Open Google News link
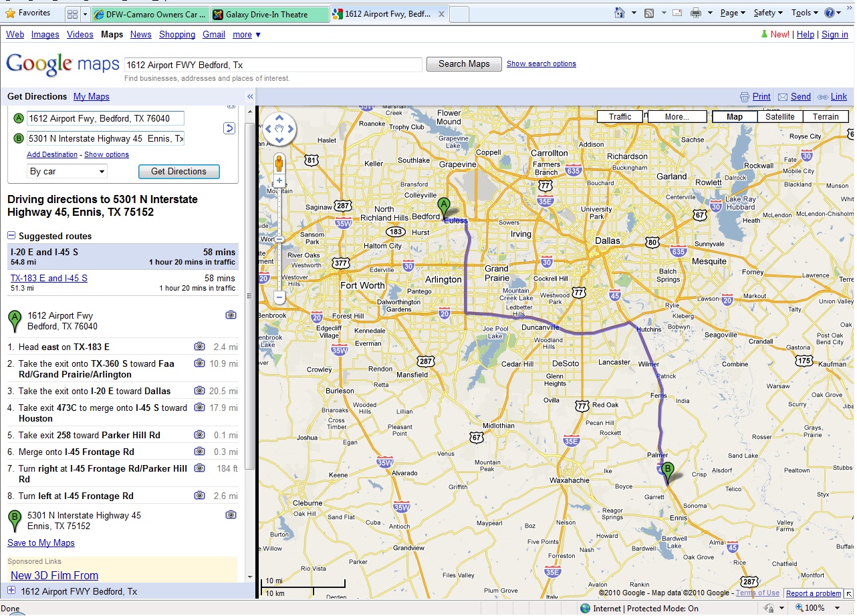 point(141,34)
